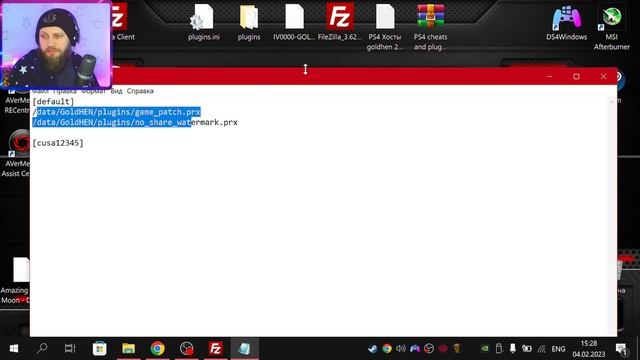Viewport: 640px width, 360px height.
Task: Click the Chrome system tray icon
Action: [387, 349]
